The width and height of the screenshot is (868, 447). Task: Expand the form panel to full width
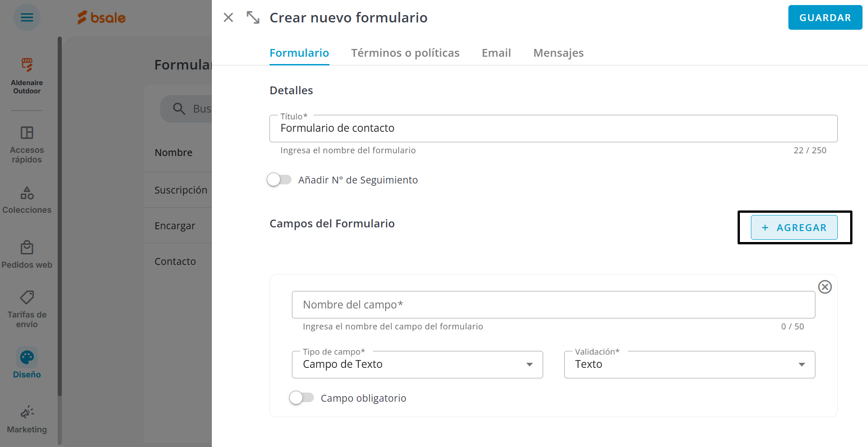pos(253,17)
